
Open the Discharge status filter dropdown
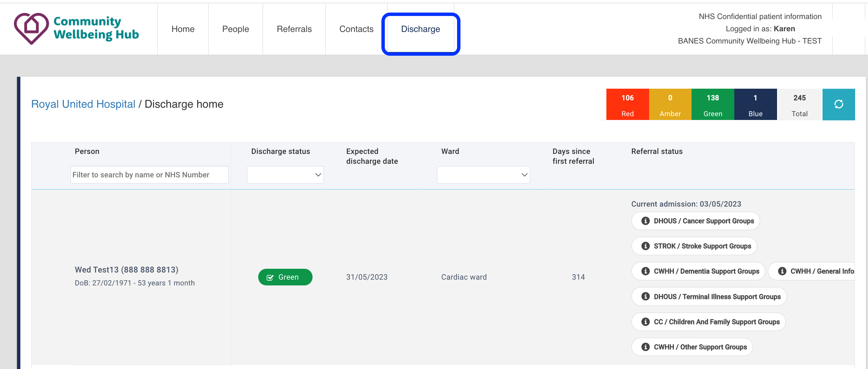pyautogui.click(x=285, y=175)
